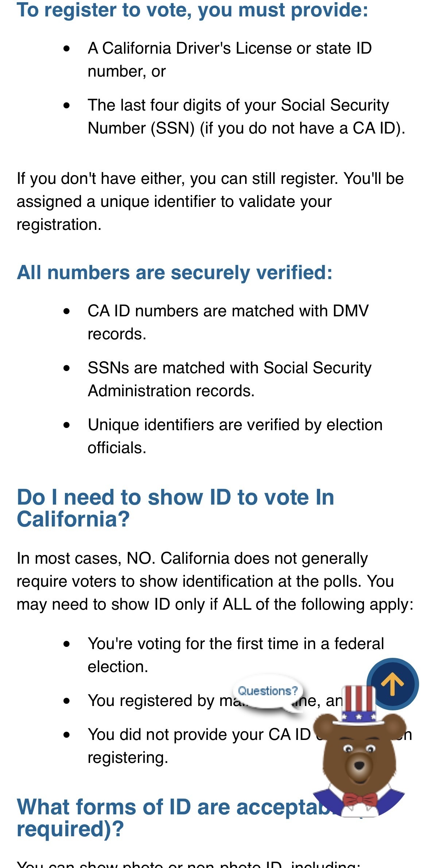Screen dimensions: 430x868
Task: Tap the California Driver's License bullet item
Action: coord(230,59)
